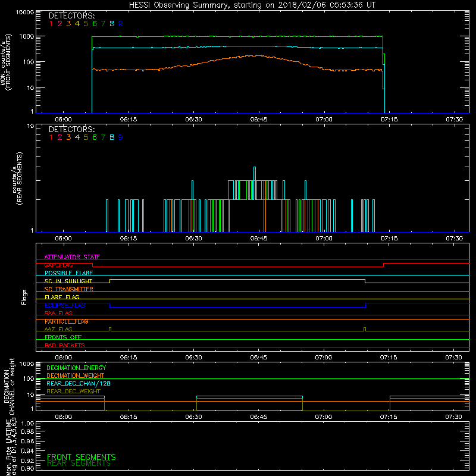Click detector number 7 in the front segments legend
This screenshot has height=476, width=476.
tap(103, 24)
